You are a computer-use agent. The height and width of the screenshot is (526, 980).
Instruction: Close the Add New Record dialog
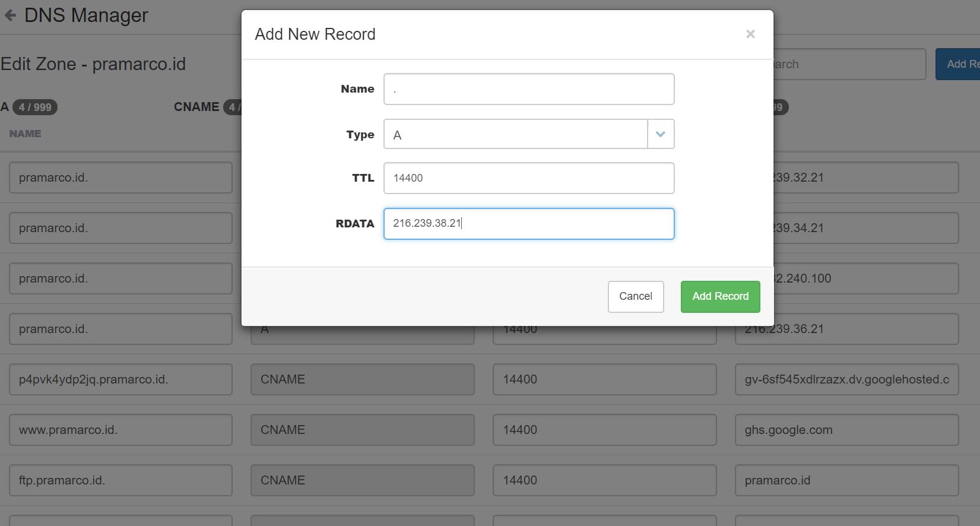(x=750, y=34)
